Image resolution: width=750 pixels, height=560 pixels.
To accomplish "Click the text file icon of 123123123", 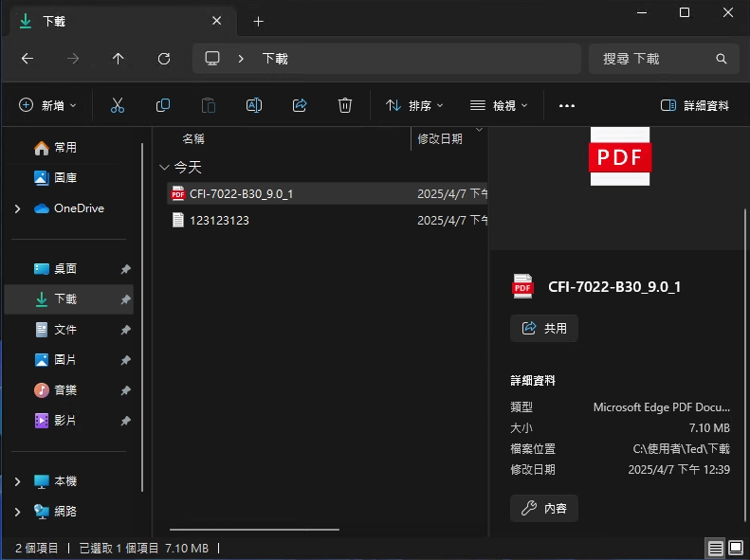I will tap(178, 220).
